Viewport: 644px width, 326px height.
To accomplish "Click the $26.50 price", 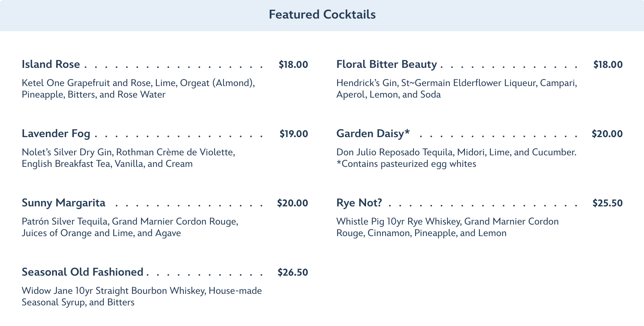I will point(293,272).
